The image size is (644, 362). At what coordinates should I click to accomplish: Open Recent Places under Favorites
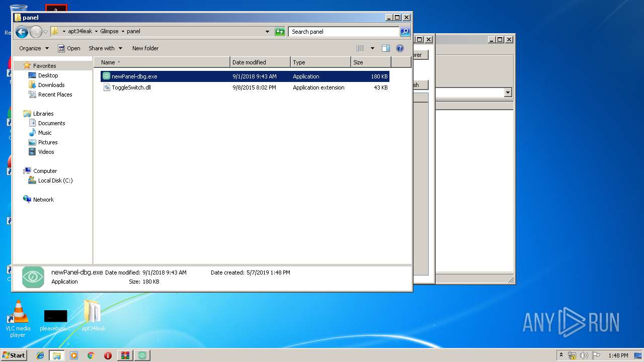[x=55, y=95]
